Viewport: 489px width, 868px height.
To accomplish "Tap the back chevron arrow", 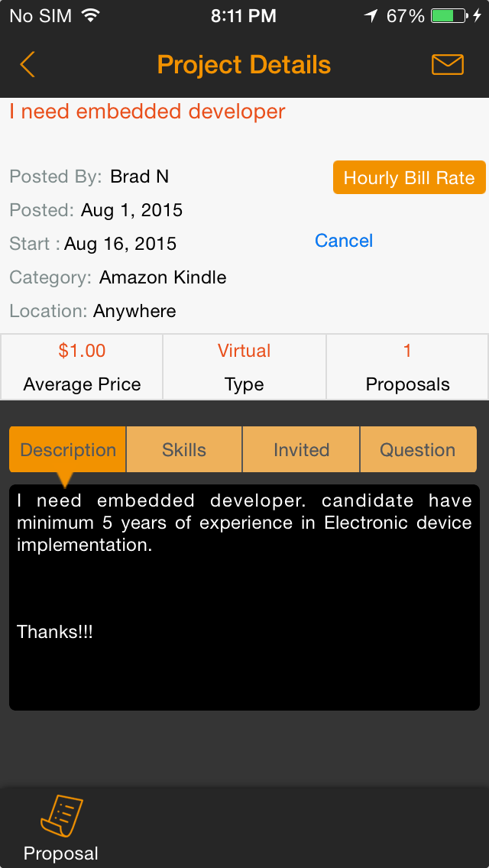I will [x=28, y=65].
